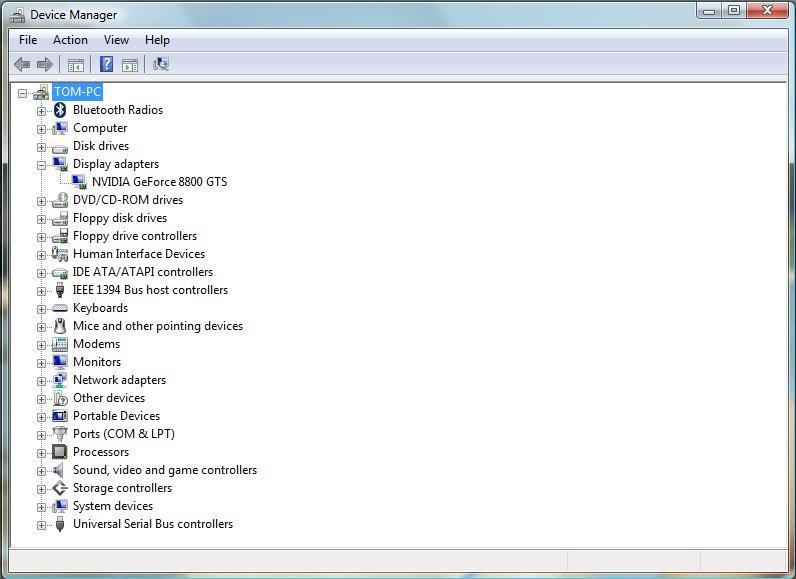
Task: Expand the Universal Serial Bus controllers node
Action: click(x=41, y=524)
